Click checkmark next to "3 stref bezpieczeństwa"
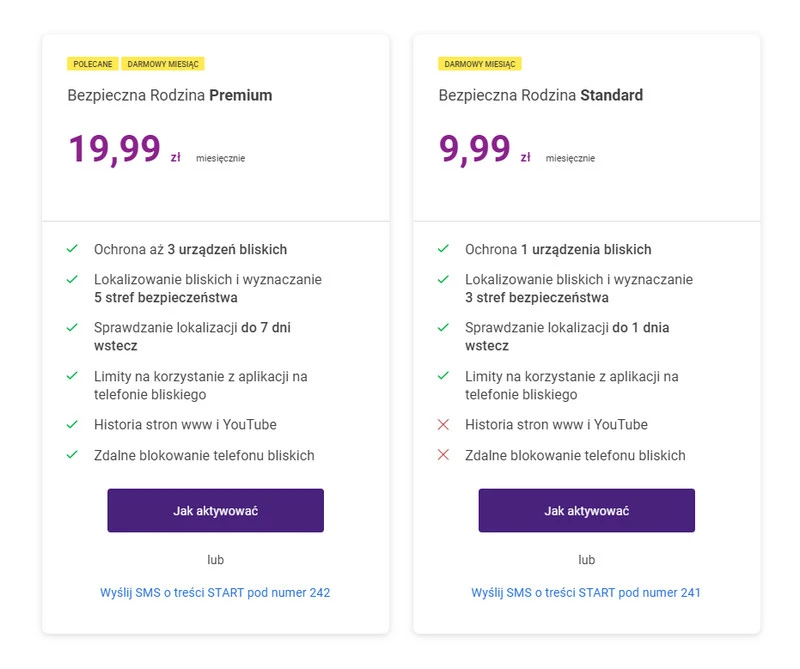The height and width of the screenshot is (669, 800). (443, 279)
